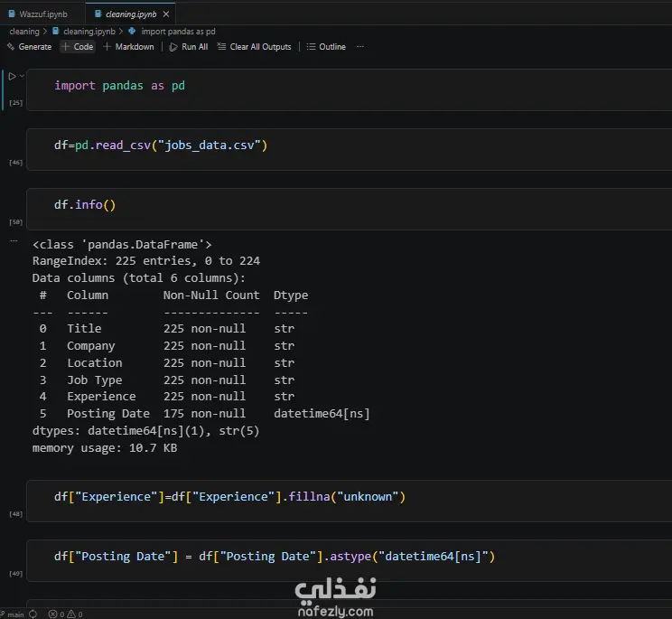This screenshot has height=619, width=672.
Task: Open the warnings count status icon
Action: [75, 614]
